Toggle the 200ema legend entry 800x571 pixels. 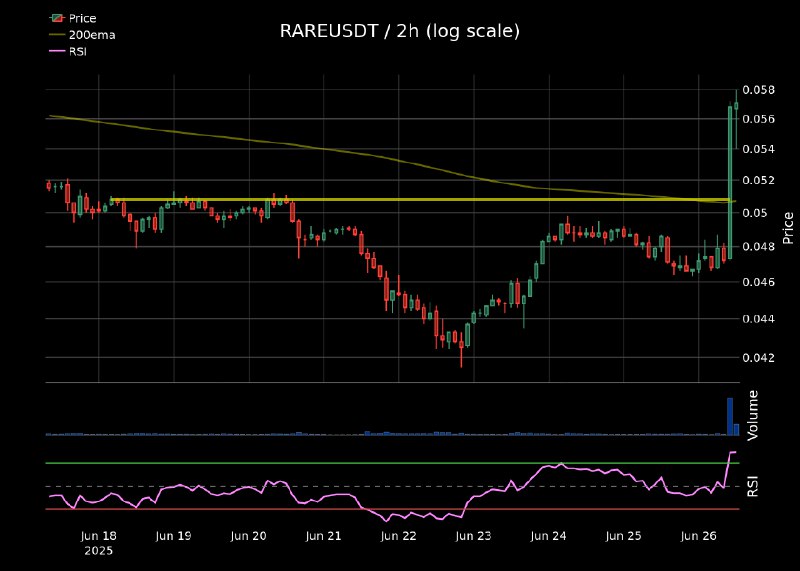click(x=82, y=35)
